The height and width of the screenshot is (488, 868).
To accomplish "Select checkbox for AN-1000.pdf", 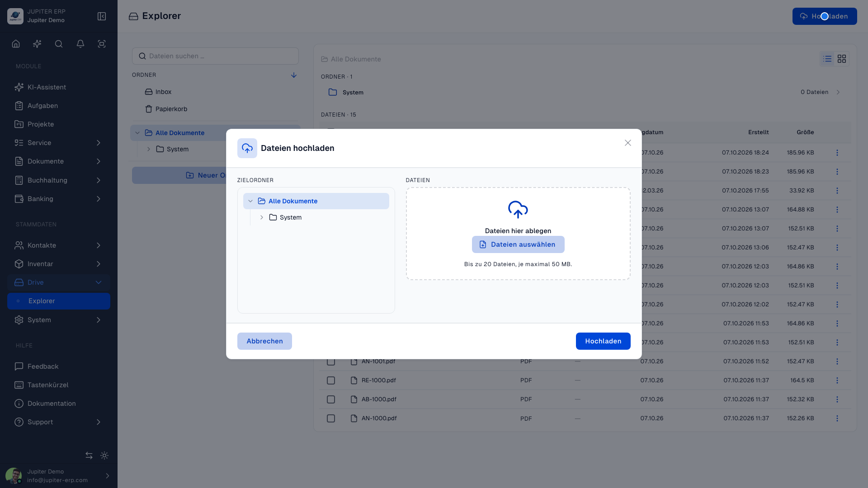I will [x=331, y=418].
